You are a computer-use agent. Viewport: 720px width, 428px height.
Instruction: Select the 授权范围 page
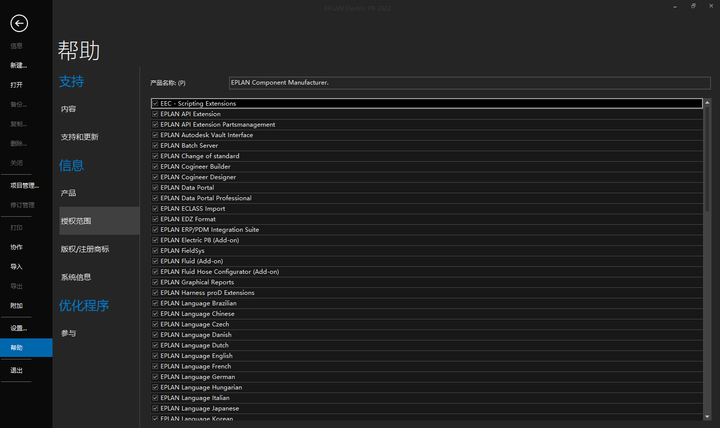click(99, 221)
